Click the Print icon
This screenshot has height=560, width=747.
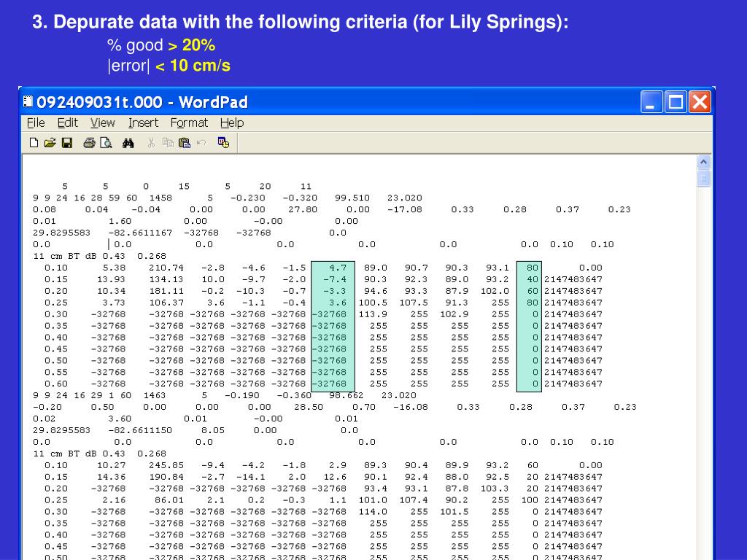pos(89,143)
